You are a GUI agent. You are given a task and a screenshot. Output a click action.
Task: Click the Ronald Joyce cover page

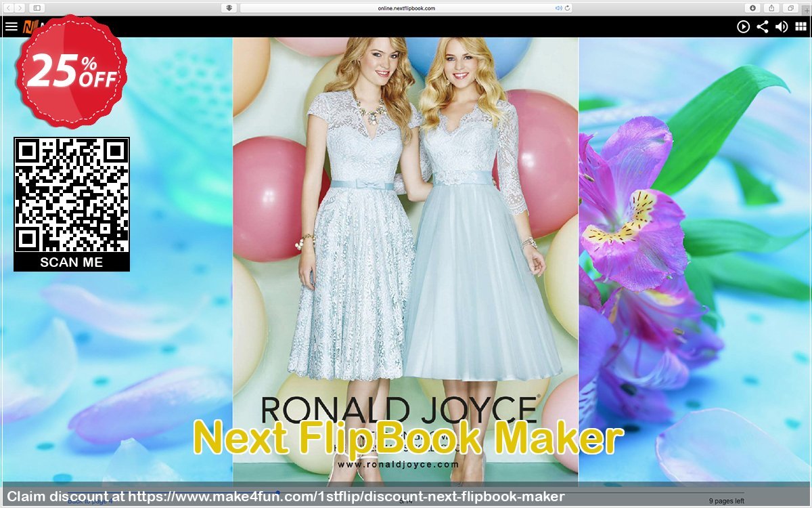pyautogui.click(x=405, y=261)
